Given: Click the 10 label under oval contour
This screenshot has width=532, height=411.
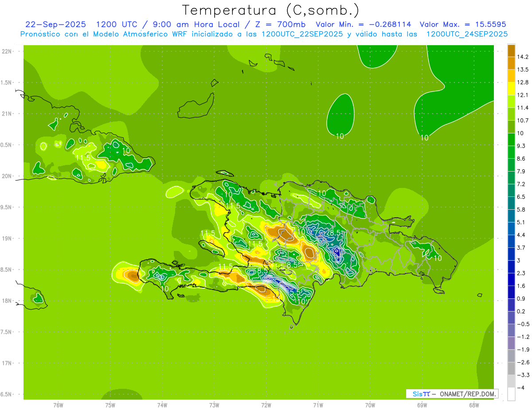Looking at the screenshot, I should [x=340, y=136].
